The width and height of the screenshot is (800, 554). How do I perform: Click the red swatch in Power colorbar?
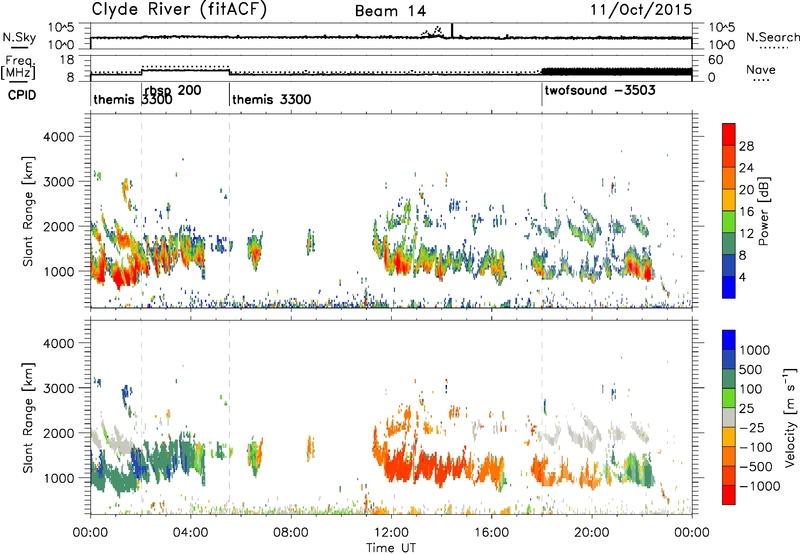tap(729, 134)
